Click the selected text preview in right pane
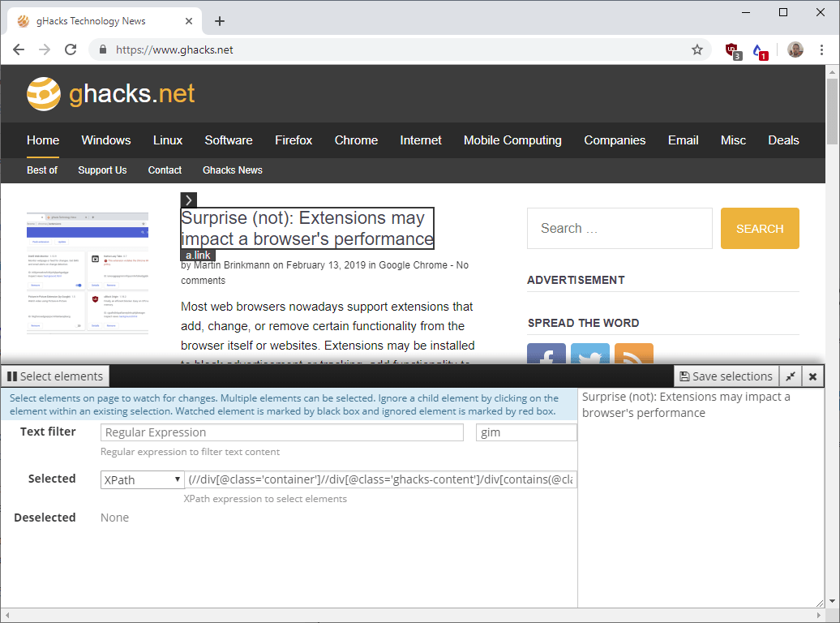 tap(686, 405)
